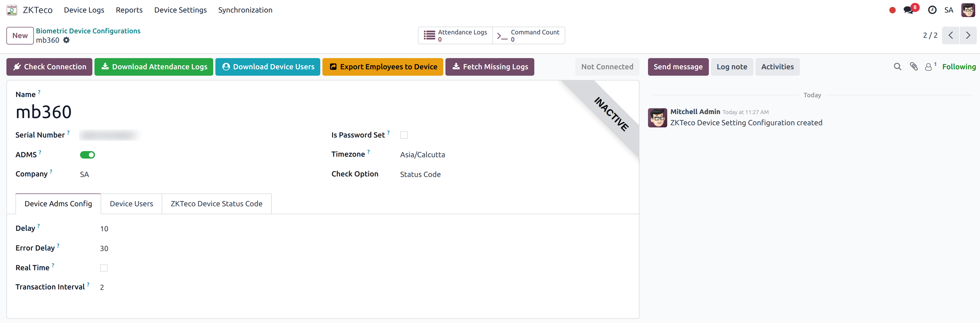Click the gear icon beside mb360 breadcrumb
The height and width of the screenshot is (323, 980).
(66, 40)
